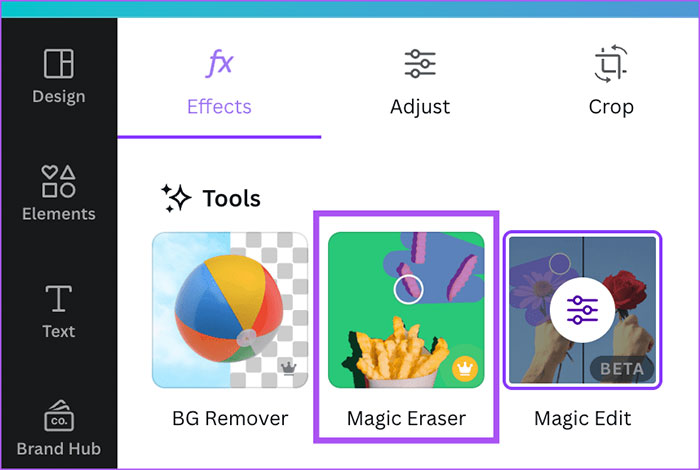Viewport: 700px width, 470px height.
Task: Click the gold crown badge on Magic Eraser
Action: point(465,369)
